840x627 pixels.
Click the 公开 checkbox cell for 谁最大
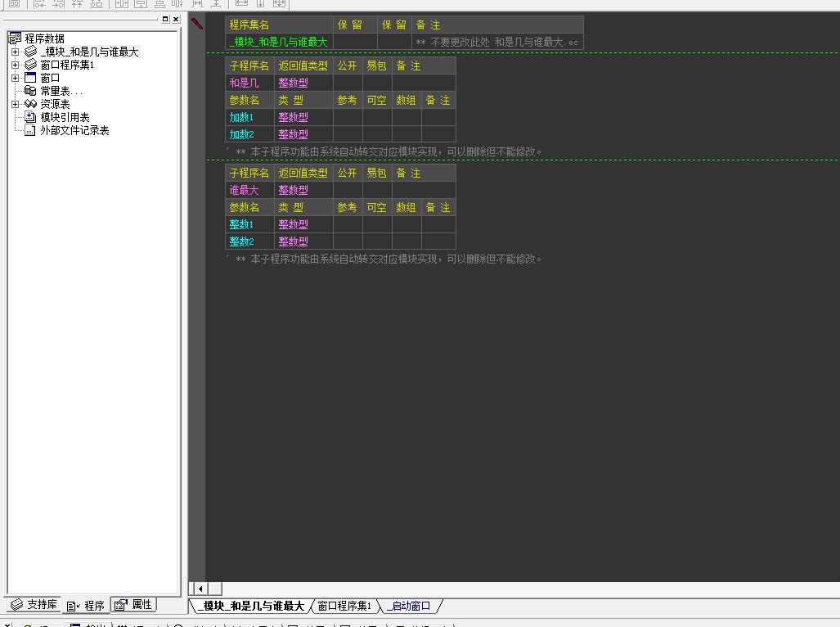click(x=348, y=190)
